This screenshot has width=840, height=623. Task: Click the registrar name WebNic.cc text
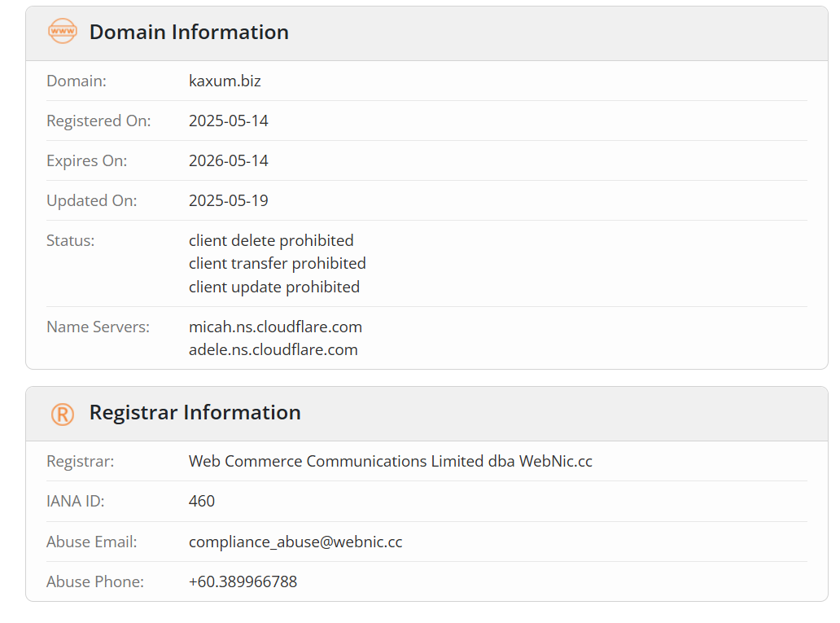391,461
